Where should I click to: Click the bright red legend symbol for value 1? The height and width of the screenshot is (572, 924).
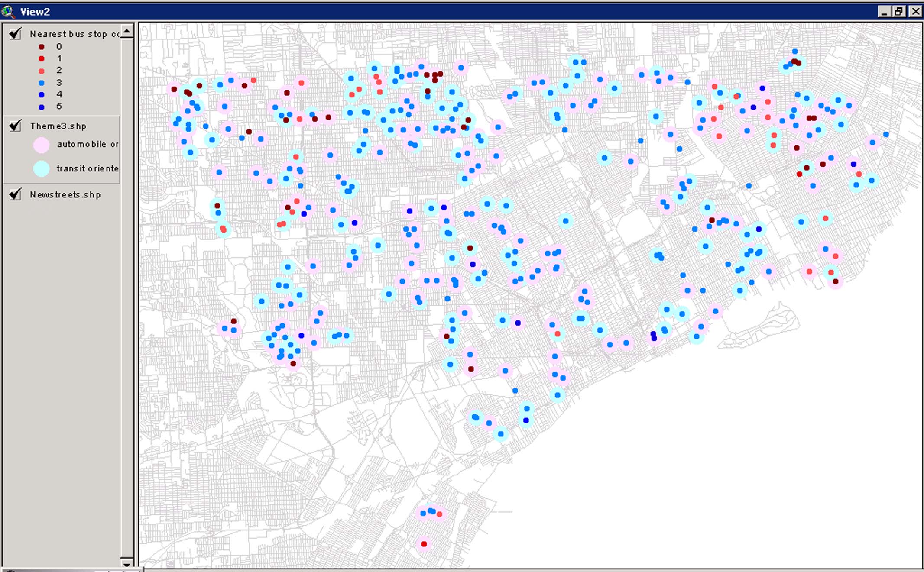coord(42,58)
